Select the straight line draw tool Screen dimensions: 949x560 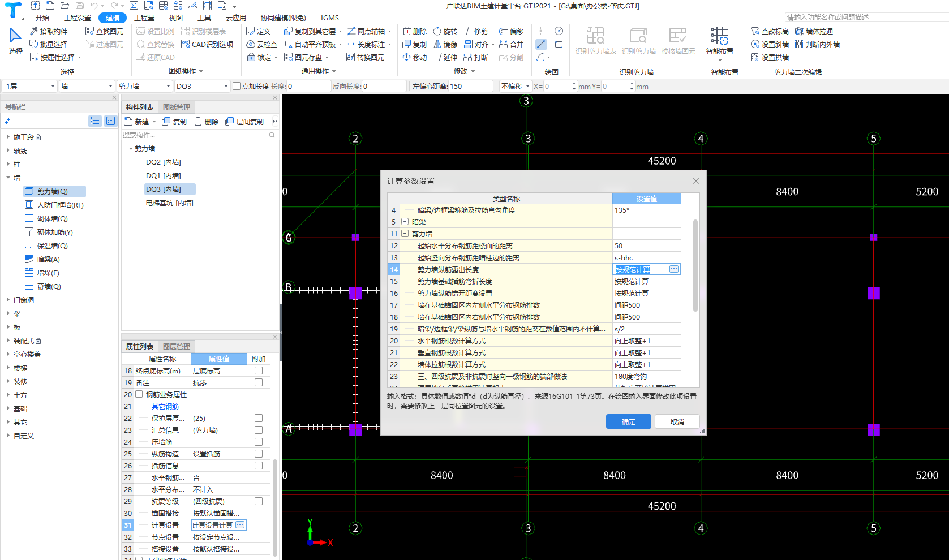(541, 44)
